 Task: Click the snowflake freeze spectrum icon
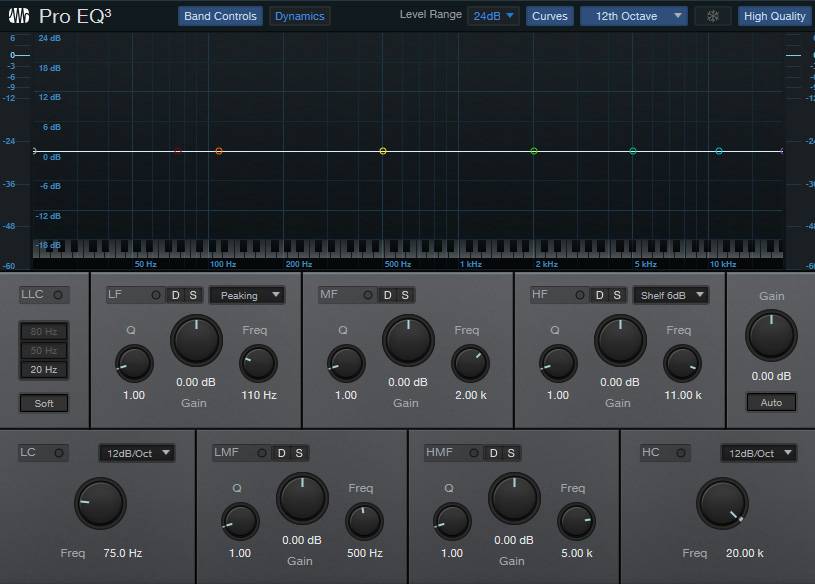tap(713, 16)
